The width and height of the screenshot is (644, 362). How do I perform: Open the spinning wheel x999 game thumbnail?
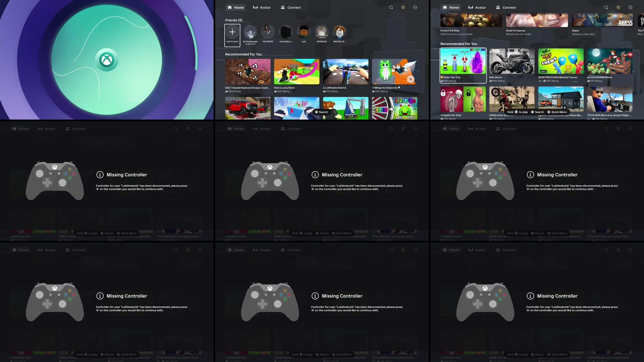click(394, 108)
